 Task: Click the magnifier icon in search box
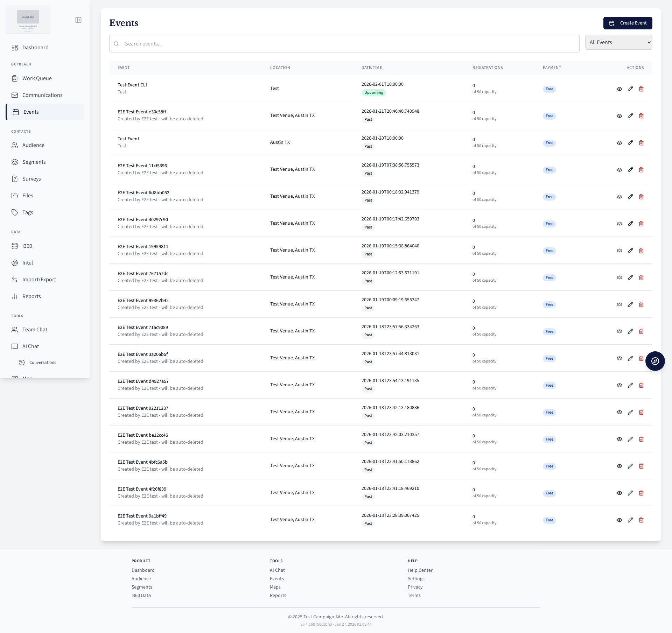[x=116, y=44]
